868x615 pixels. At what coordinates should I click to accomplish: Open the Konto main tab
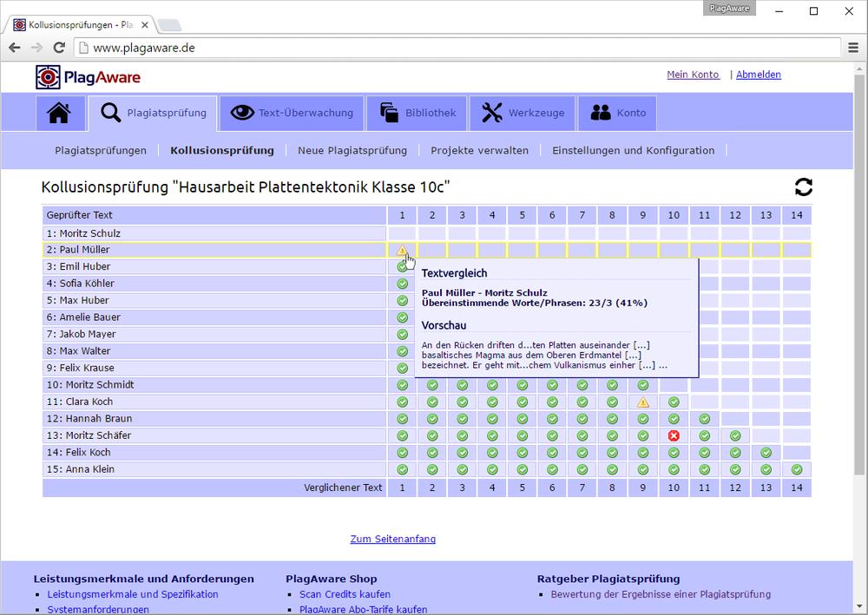click(x=617, y=113)
